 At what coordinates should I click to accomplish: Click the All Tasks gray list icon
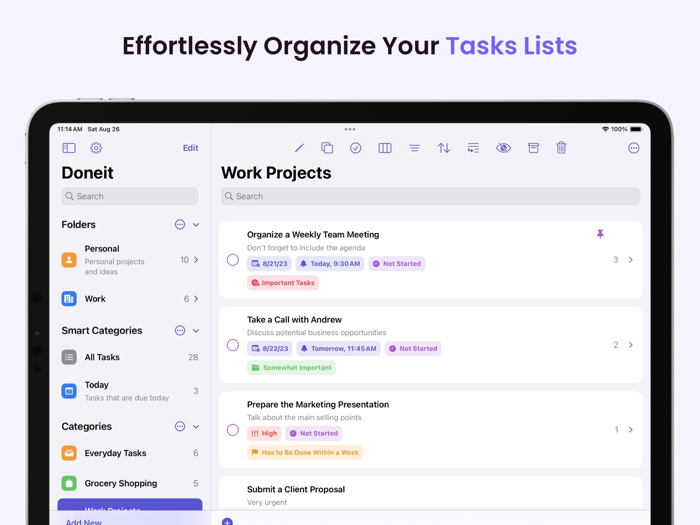click(x=69, y=357)
